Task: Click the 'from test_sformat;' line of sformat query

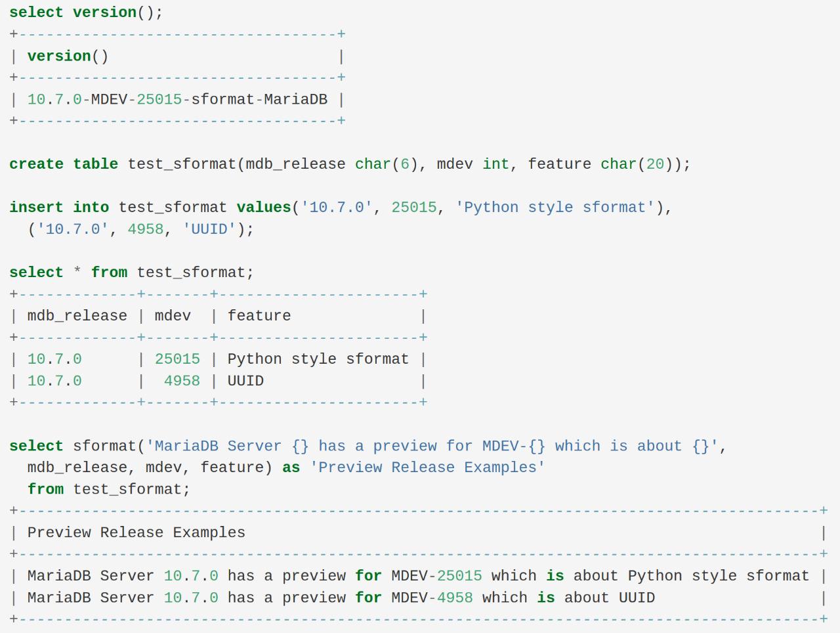Action: (108, 489)
